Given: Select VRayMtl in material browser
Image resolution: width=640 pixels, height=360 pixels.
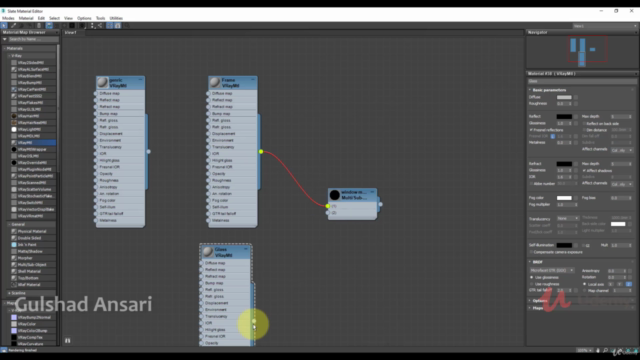Looking at the screenshot, I should (x=33, y=142).
